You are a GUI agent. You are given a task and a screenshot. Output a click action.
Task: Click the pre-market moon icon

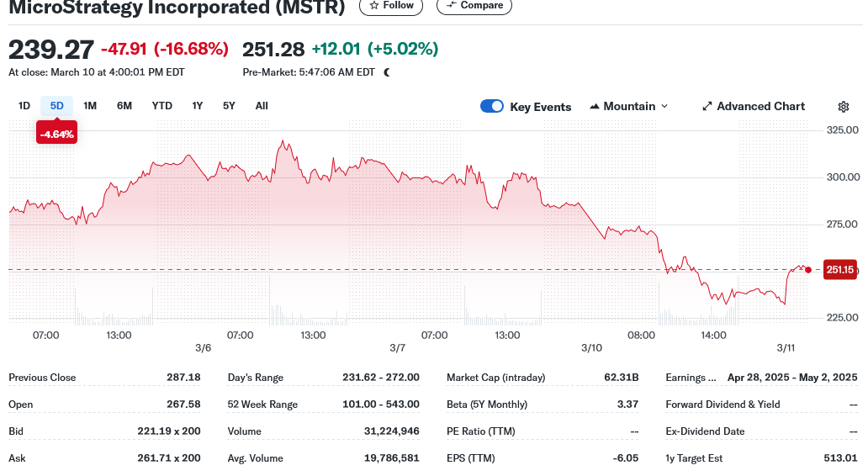387,72
